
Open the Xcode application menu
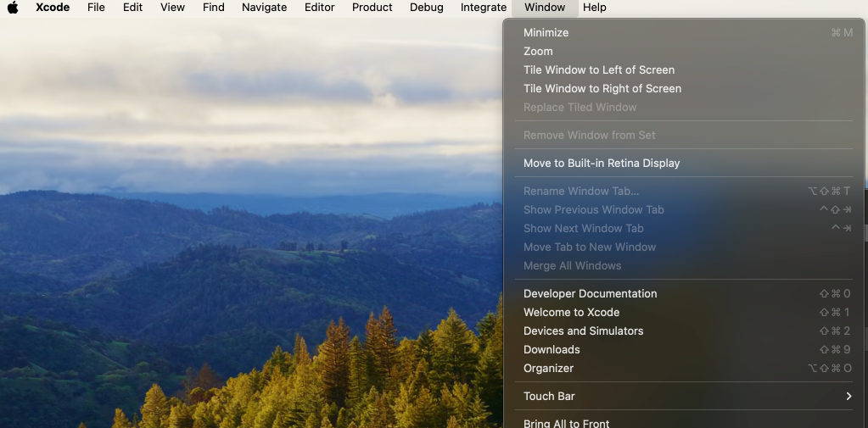[53, 8]
